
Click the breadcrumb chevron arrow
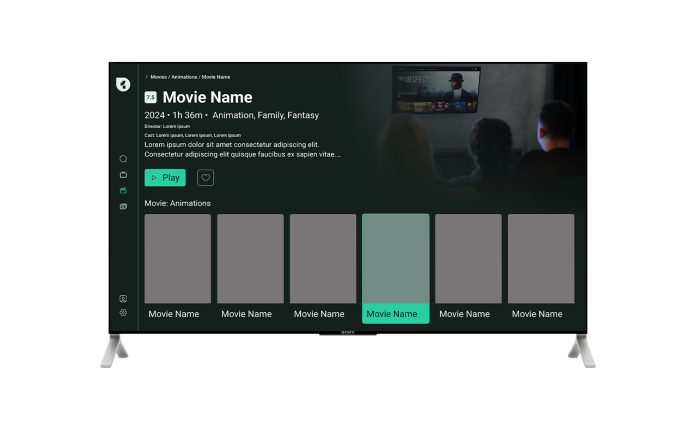pos(146,77)
